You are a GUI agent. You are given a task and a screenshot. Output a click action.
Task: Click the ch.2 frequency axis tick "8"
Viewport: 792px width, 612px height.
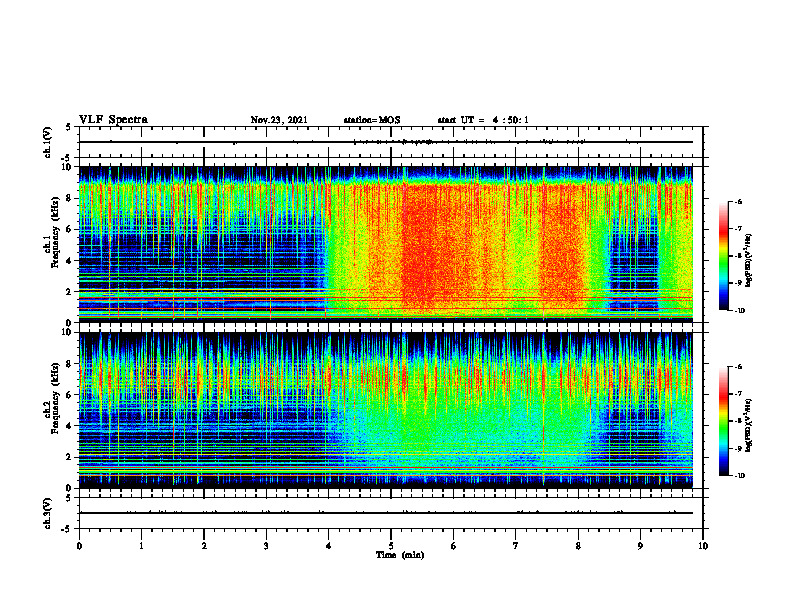[x=69, y=364]
